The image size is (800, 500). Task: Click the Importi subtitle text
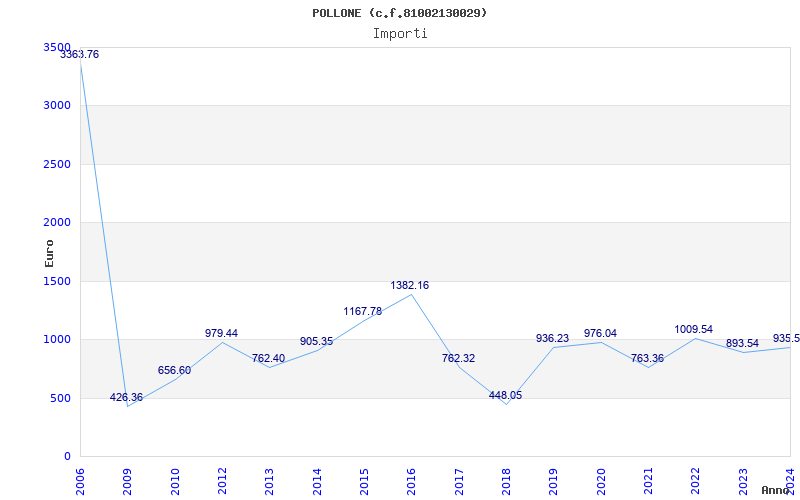pos(400,33)
